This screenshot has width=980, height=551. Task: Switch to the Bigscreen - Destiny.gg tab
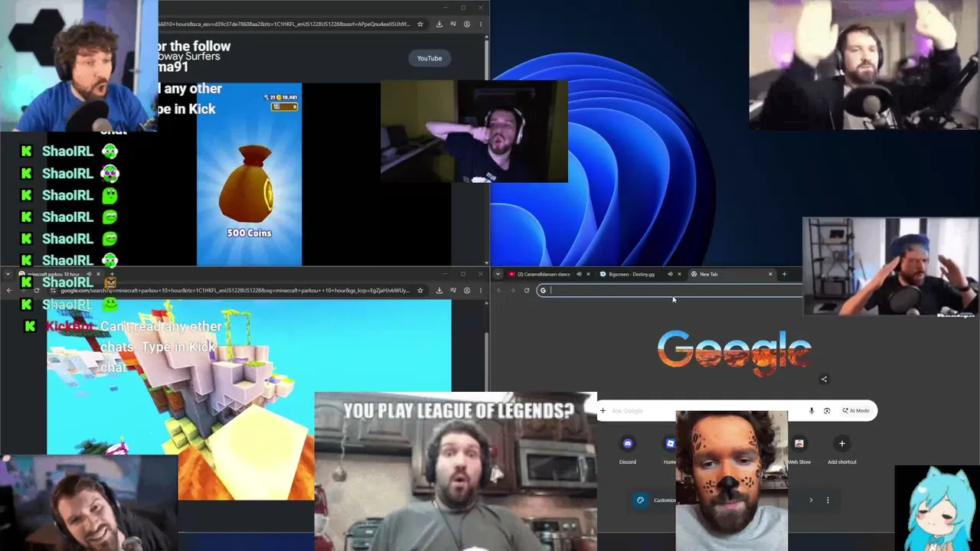click(x=632, y=274)
